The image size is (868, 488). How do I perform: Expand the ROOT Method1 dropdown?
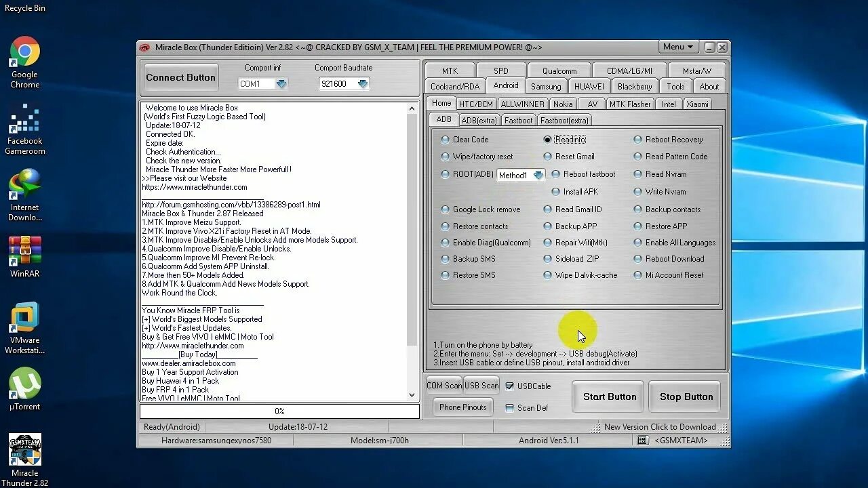538,176
